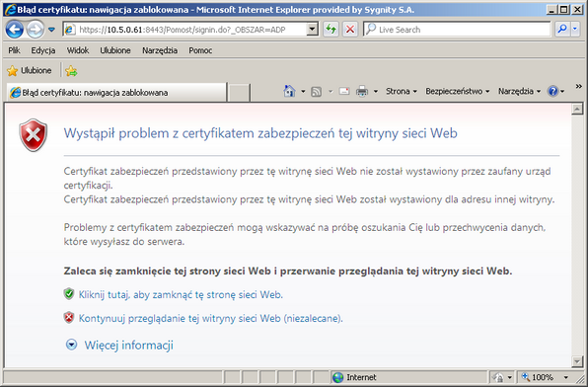Viewport: 588px width, 387px height.
Task: Open the recent pages dropdown arrow
Action: (x=51, y=30)
